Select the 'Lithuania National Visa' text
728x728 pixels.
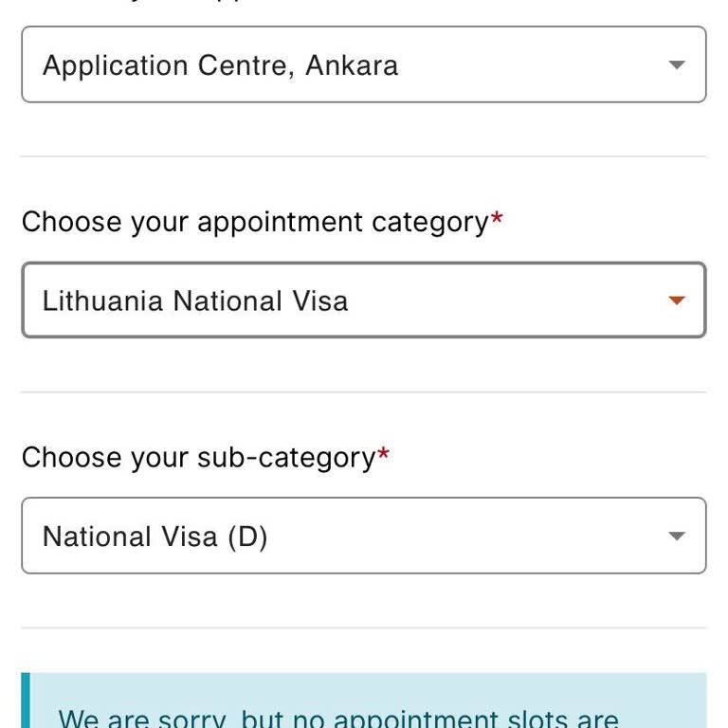click(195, 301)
